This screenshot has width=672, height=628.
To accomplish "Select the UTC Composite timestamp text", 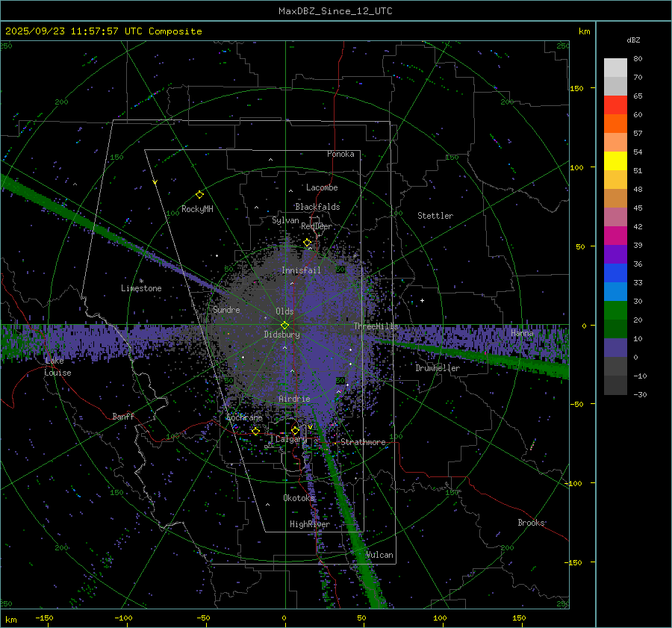I will (x=104, y=31).
